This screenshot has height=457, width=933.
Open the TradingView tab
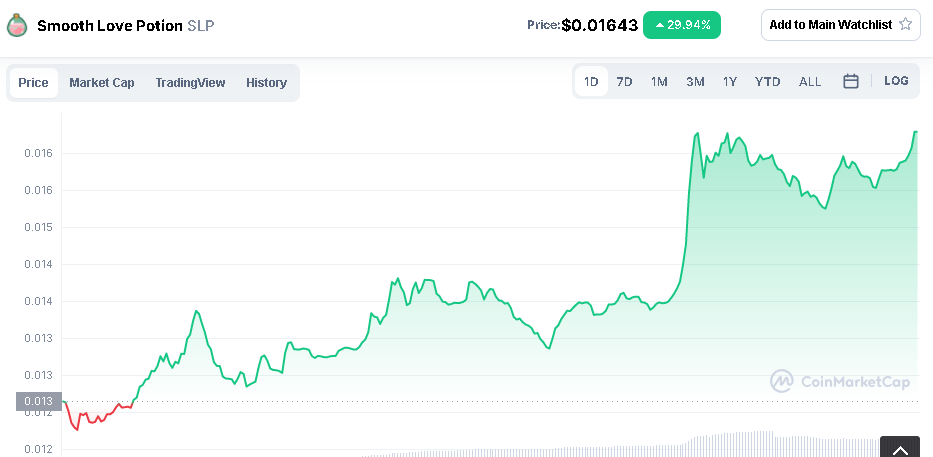click(190, 83)
